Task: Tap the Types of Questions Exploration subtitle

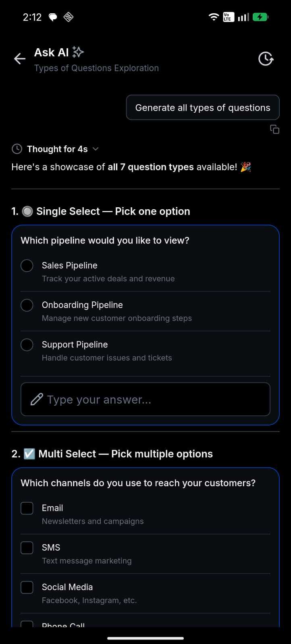Action: click(x=96, y=68)
